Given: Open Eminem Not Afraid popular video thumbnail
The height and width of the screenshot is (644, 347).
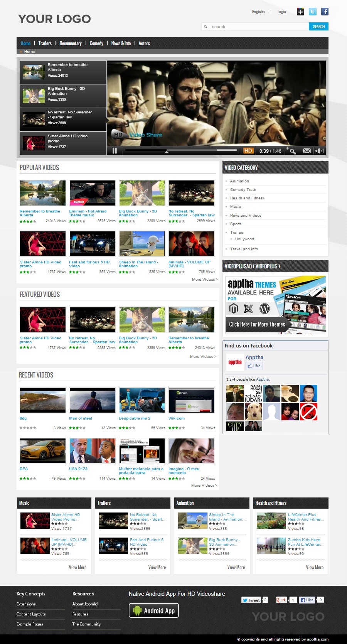Looking at the screenshot, I should pyautogui.click(x=92, y=193).
